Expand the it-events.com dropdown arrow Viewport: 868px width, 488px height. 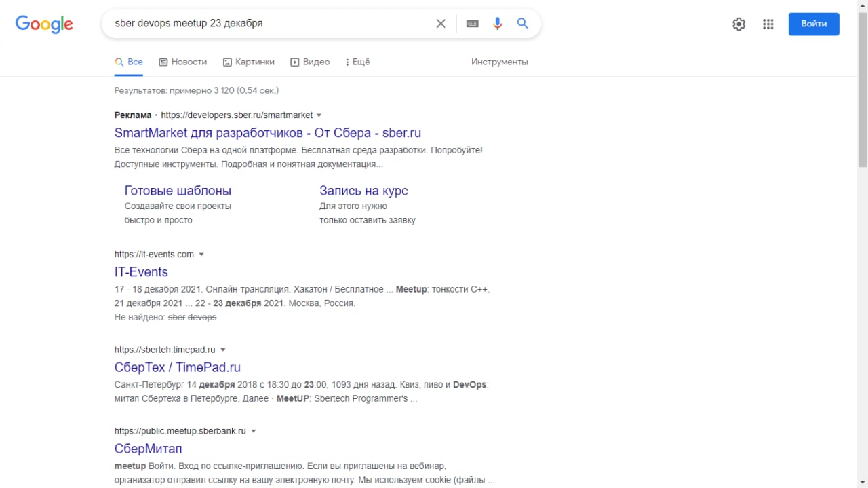[x=201, y=255]
